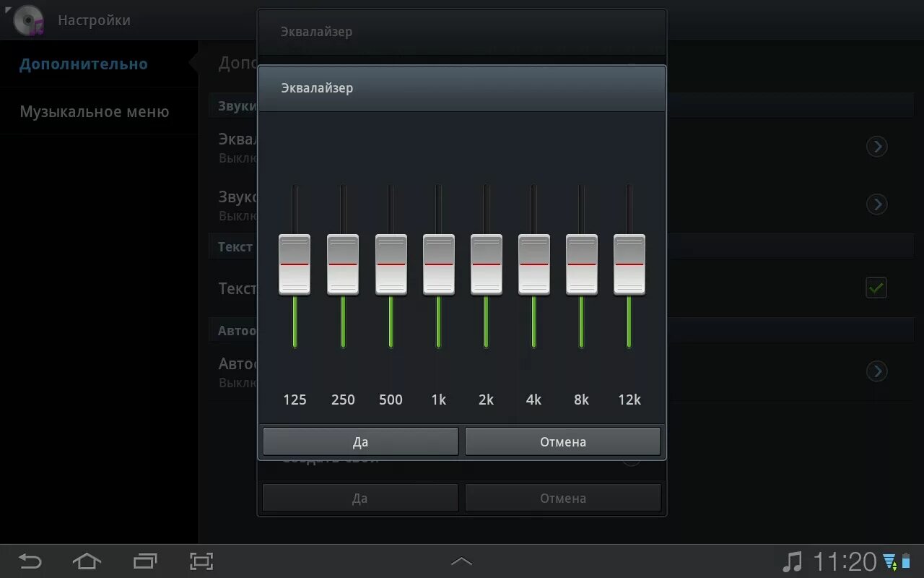The image size is (924, 578).
Task: Open the auto-off setting via its chevron
Action: point(876,371)
